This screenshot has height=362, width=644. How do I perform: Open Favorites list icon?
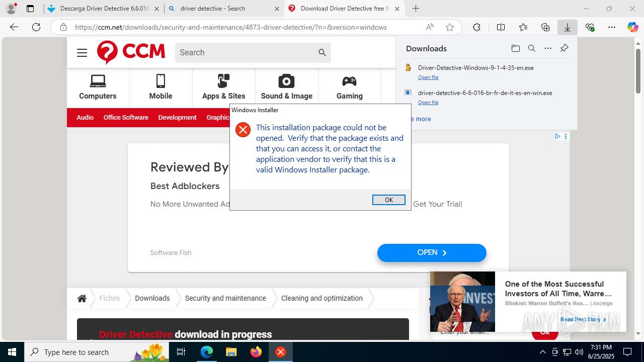(x=523, y=27)
